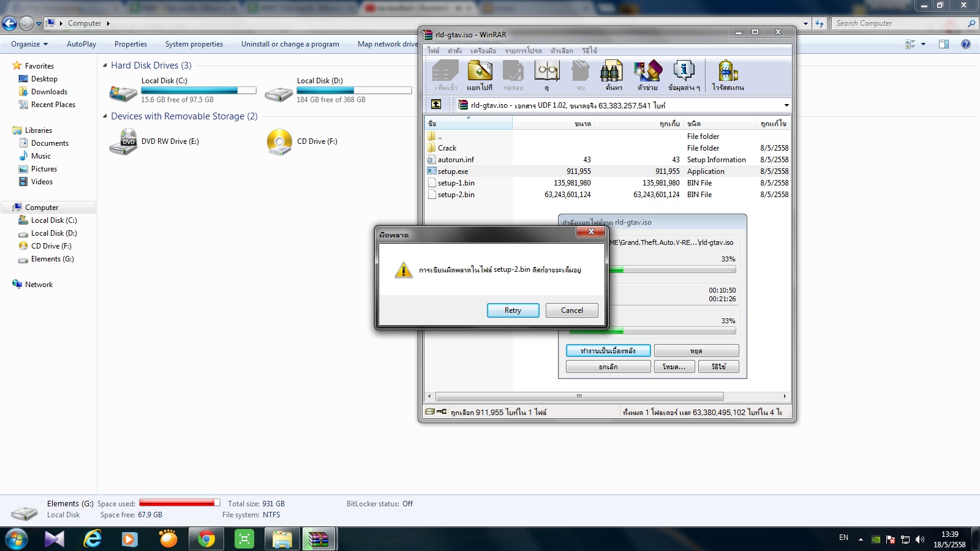Click the Search Computer input field

pyautogui.click(x=899, y=23)
